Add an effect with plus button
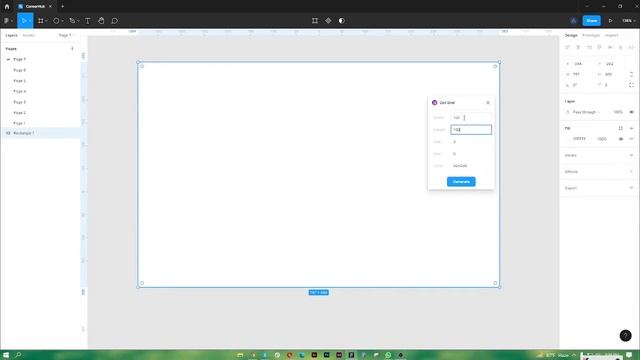This screenshot has width=640, height=360. [x=631, y=171]
